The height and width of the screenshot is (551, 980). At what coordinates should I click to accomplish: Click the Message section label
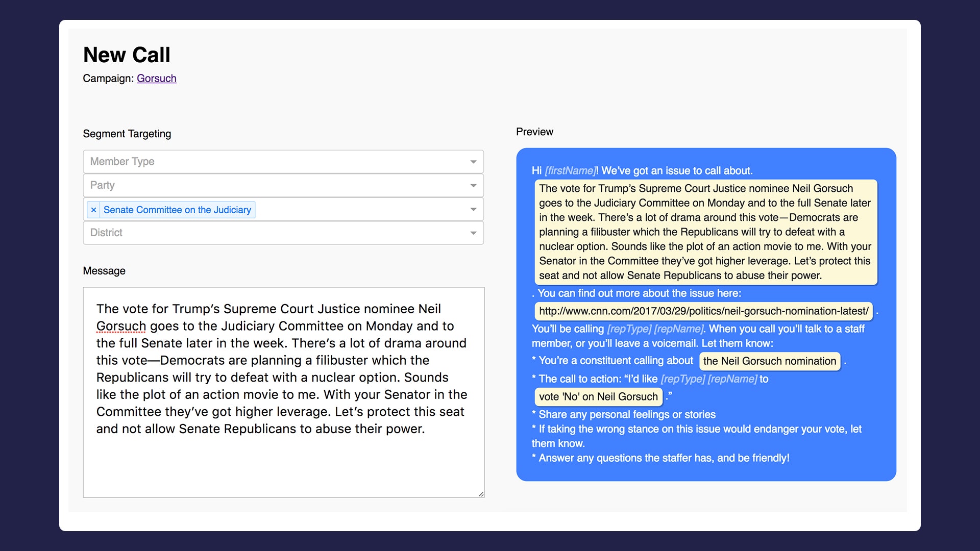pyautogui.click(x=104, y=271)
